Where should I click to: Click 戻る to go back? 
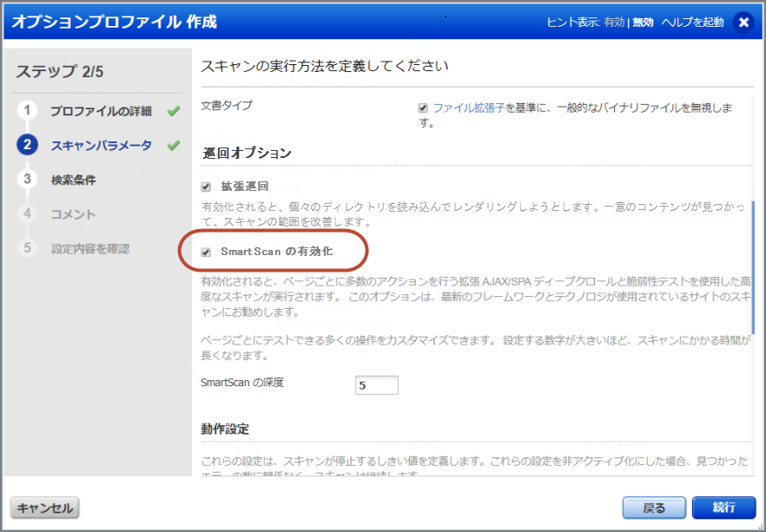pyautogui.click(x=654, y=508)
